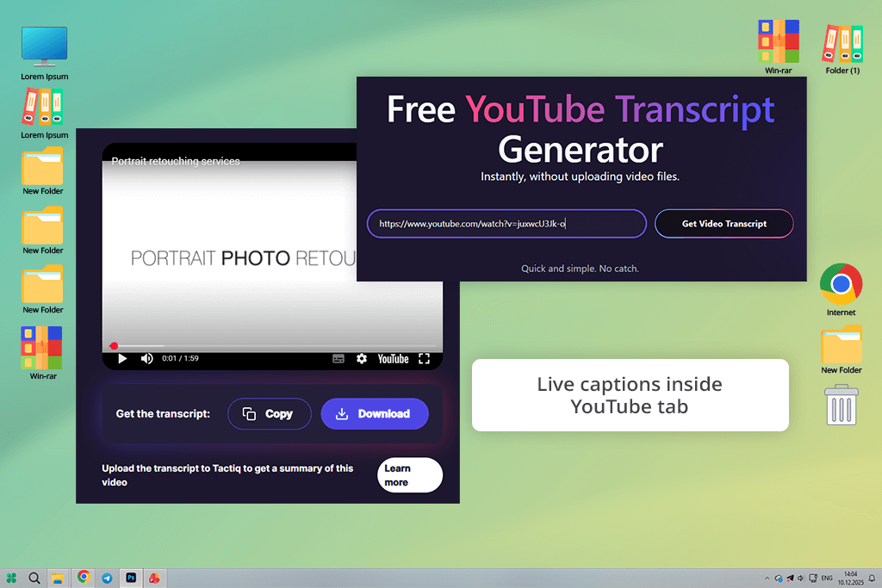Switch input language via ENG indicator
Image resolution: width=882 pixels, height=588 pixels.
(x=827, y=578)
